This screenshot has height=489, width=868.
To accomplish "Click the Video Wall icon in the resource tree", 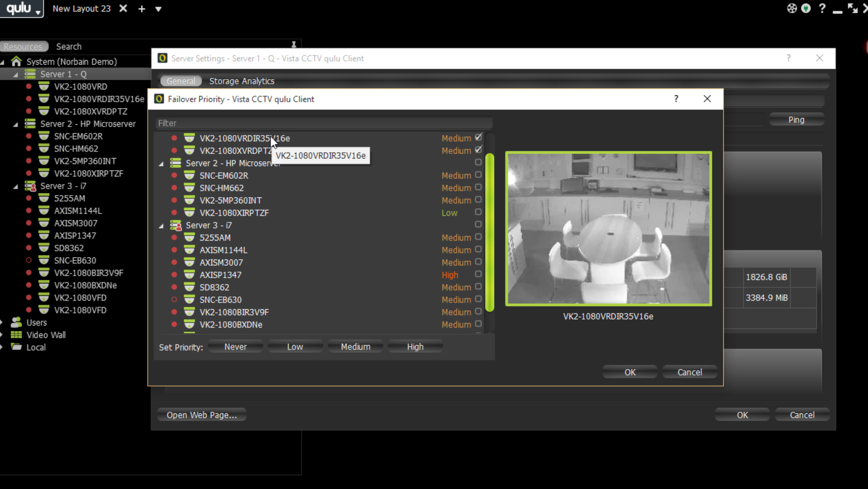I will tap(16, 335).
